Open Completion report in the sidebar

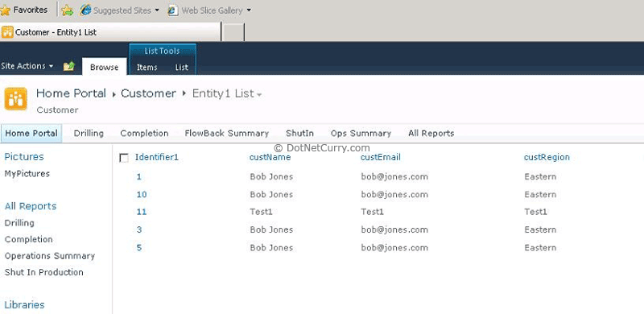pos(29,239)
